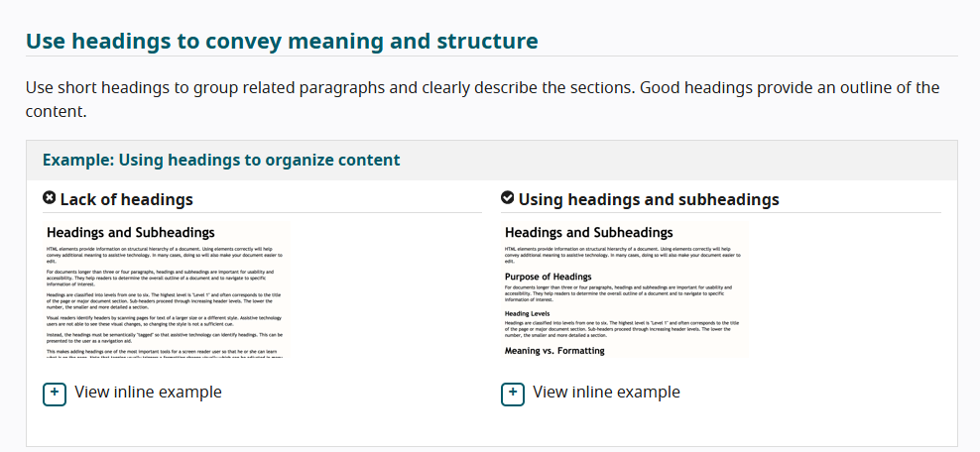The width and height of the screenshot is (980, 452).
Task: Click the Lack of headings subheading text
Action: (126, 200)
